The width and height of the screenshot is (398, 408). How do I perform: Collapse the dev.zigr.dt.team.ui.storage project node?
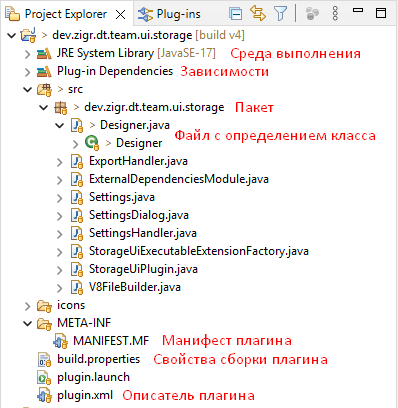click(11, 35)
